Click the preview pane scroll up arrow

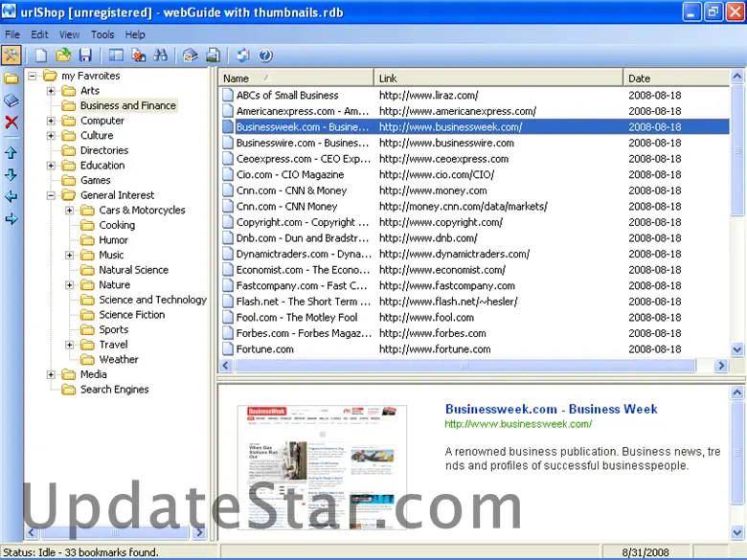tap(737, 392)
